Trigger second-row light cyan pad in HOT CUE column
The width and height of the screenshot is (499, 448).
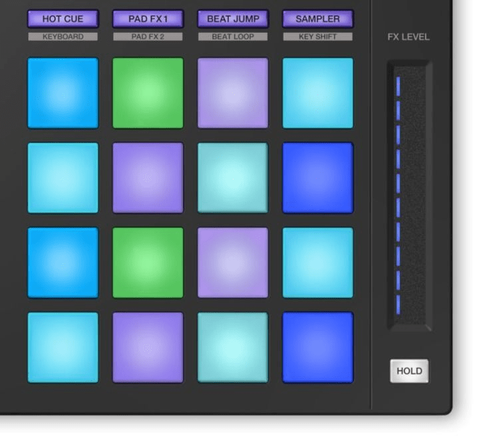pos(63,177)
